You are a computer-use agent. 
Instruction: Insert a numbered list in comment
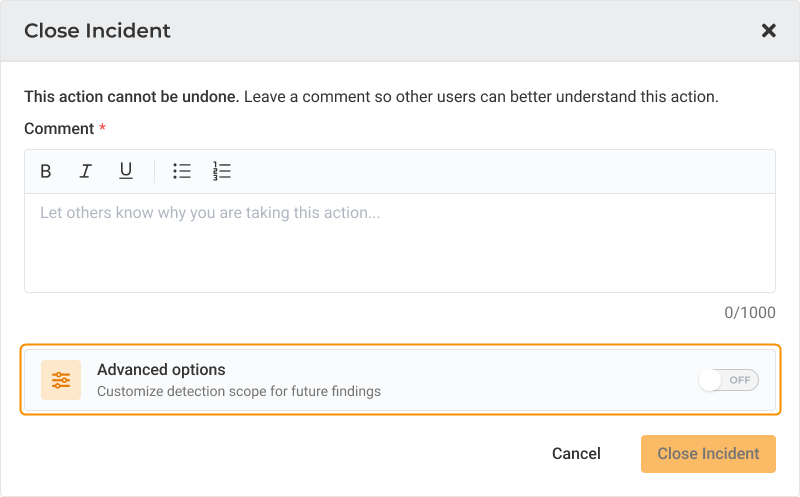(x=221, y=171)
